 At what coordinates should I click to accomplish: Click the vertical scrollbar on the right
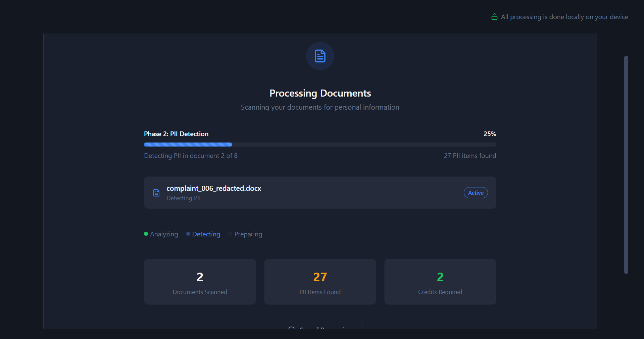click(626, 164)
